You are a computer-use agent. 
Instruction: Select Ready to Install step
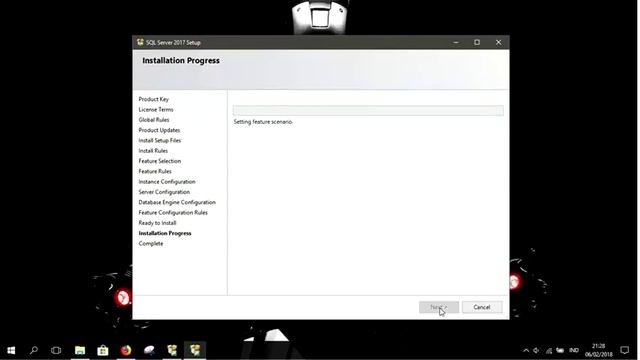(x=158, y=223)
